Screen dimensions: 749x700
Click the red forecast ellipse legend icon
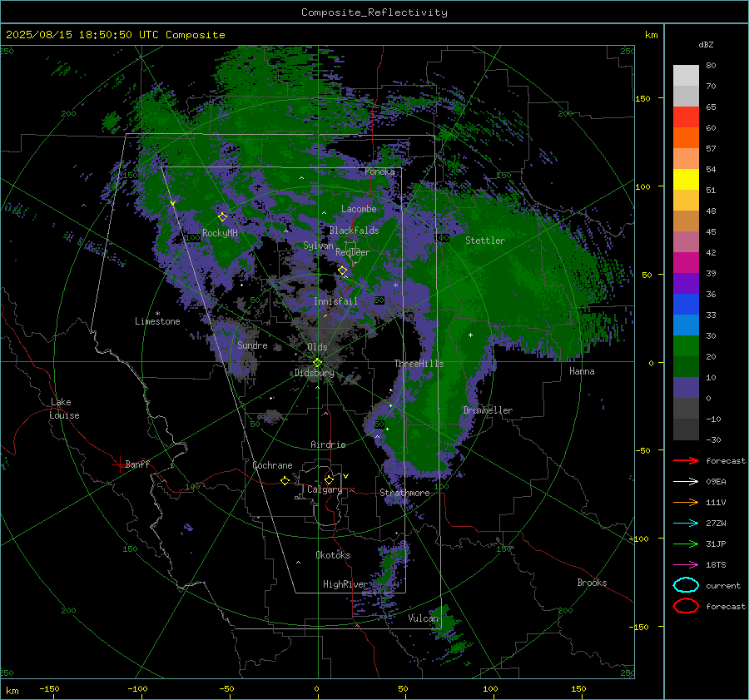[686, 606]
